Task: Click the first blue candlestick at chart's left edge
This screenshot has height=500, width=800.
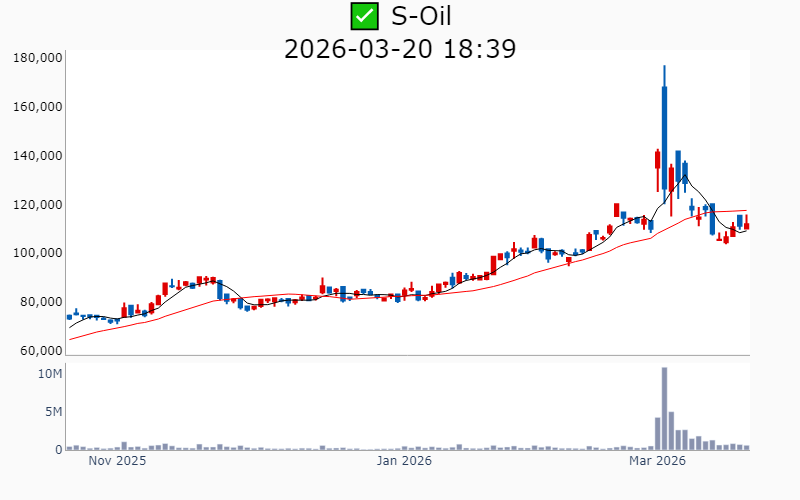Action: (69, 316)
